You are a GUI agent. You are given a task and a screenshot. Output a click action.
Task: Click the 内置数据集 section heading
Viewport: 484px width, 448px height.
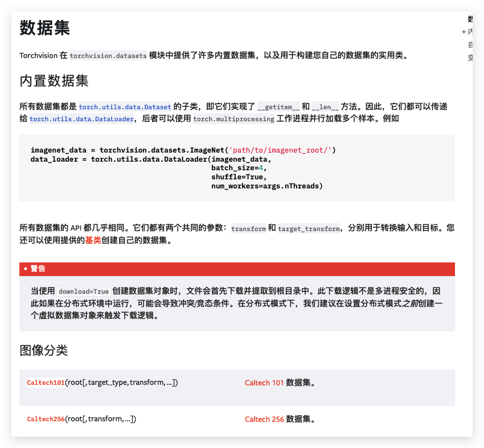click(x=54, y=81)
